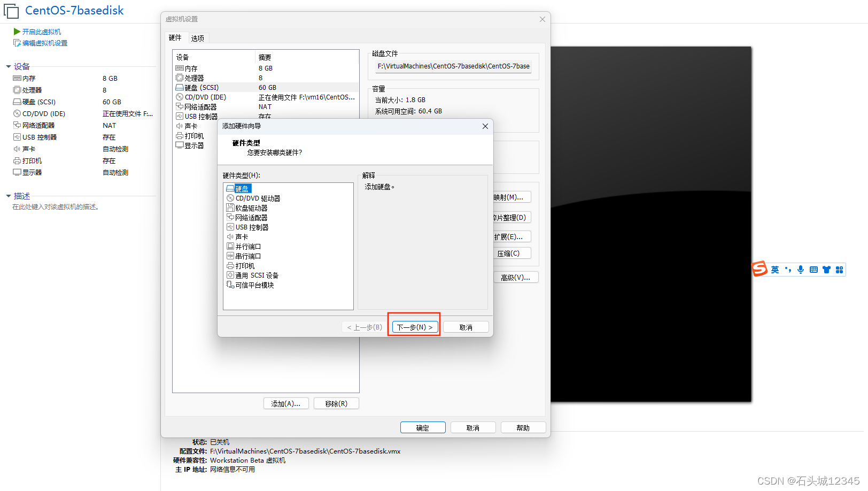Collapse the 描述 section in sidebar

point(9,196)
